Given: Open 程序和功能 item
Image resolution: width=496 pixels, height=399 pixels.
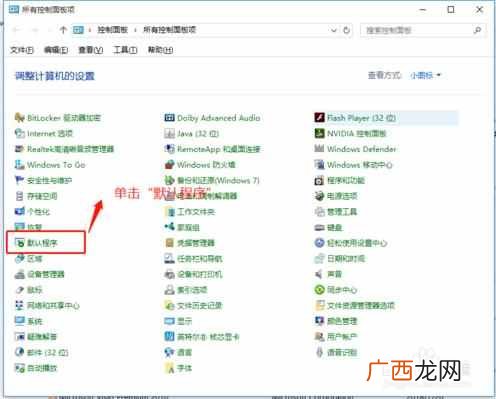Looking at the screenshot, I should (339, 180).
